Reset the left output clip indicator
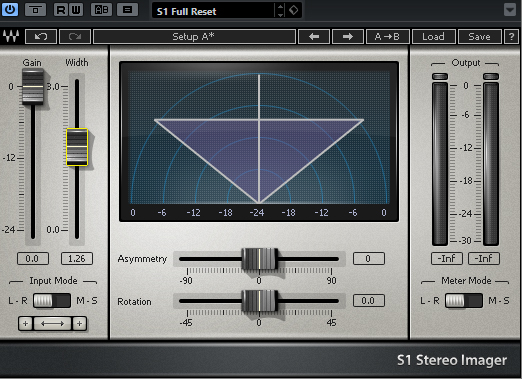The image size is (522, 379). pos(440,77)
